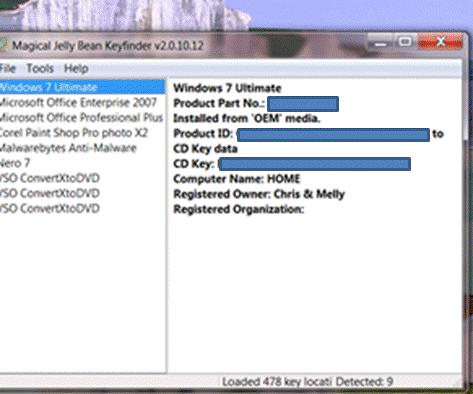Click the Installed from 'OEM' media line
The height and width of the screenshot is (394, 473).
tap(247, 118)
